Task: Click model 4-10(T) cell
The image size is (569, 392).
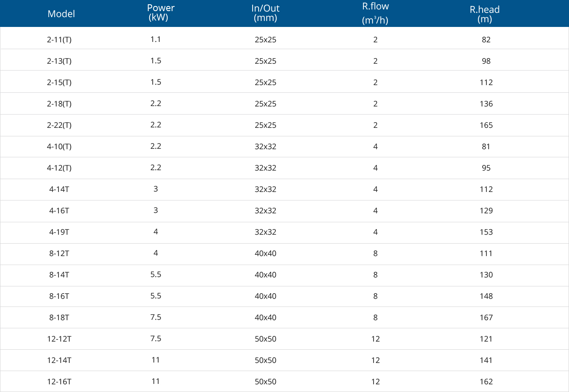Action: click(59, 147)
